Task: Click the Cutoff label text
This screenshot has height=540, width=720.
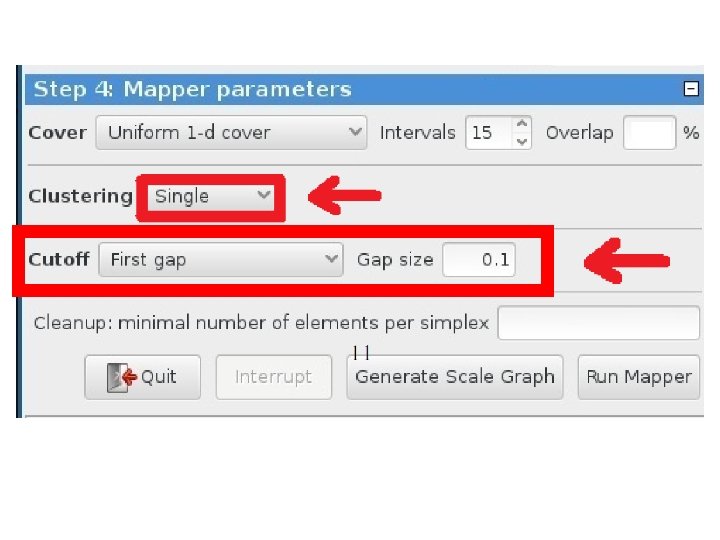Action: (x=59, y=260)
